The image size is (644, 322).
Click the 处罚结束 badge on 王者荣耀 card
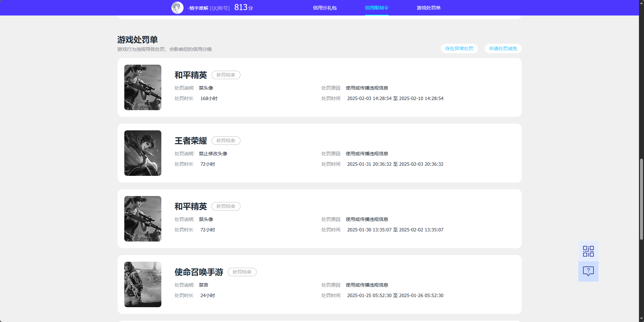click(226, 140)
